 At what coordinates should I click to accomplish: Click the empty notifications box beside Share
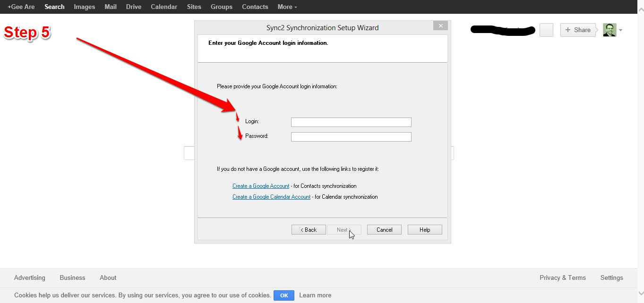[546, 30]
